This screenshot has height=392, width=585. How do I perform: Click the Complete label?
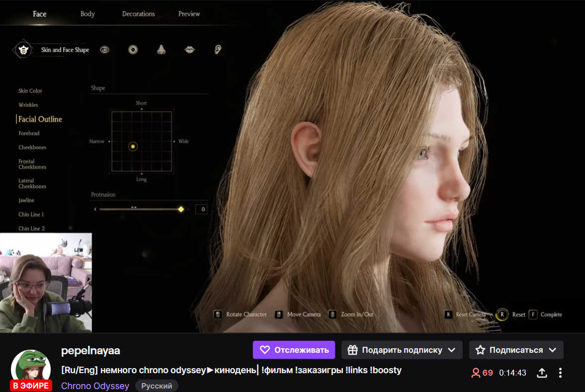[x=551, y=314]
